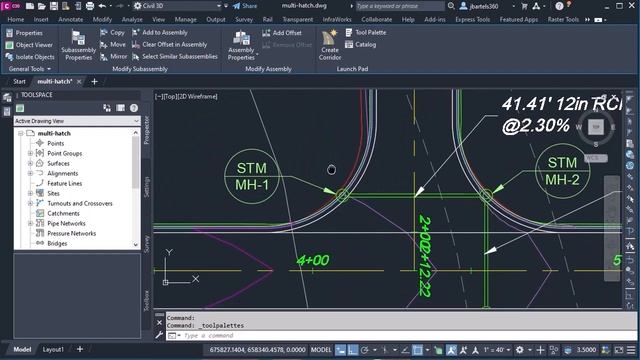The image size is (640, 360).
Task: Expand the Alignments tree node
Action: click(30, 173)
